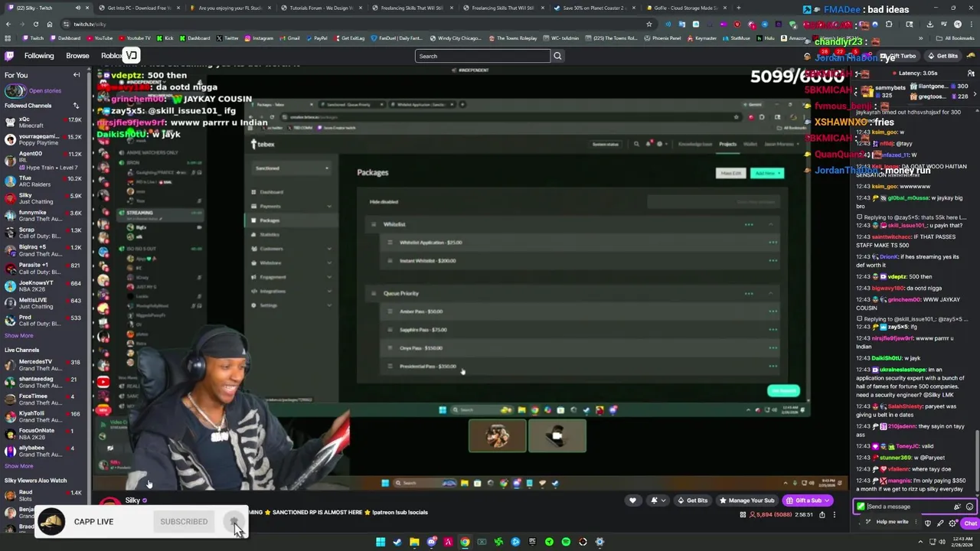The height and width of the screenshot is (551, 980).
Task: Click the search magnifier button
Action: 557,56
